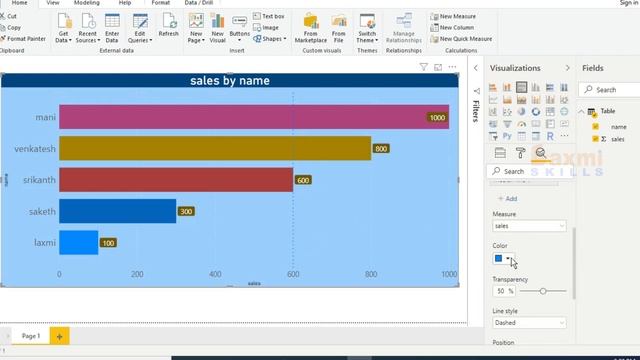640x360 pixels.
Task: Select the 100% stacked bar chart visual
Action: tap(550, 87)
